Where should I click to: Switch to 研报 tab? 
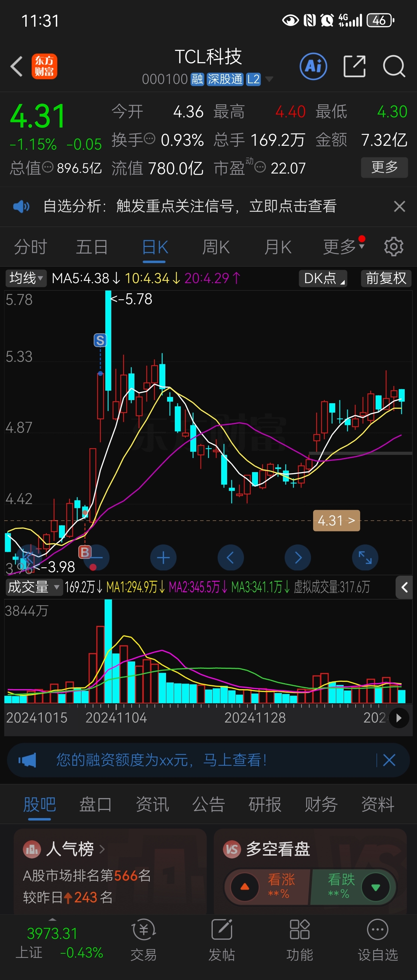(x=265, y=804)
